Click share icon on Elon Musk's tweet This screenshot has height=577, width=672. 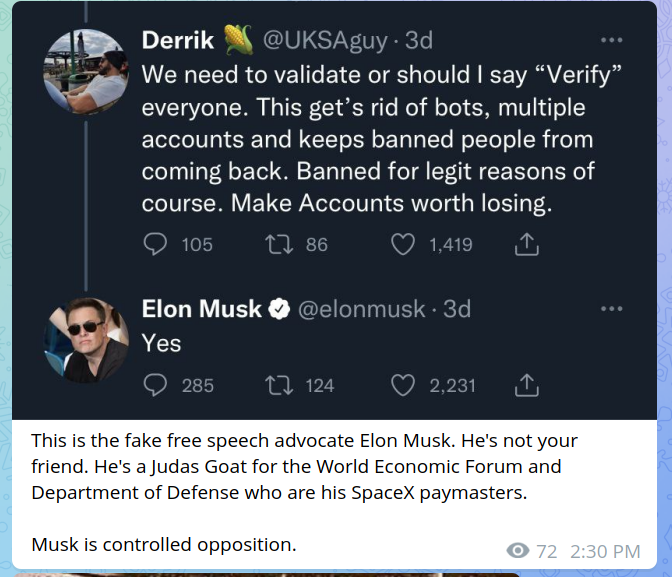click(527, 385)
